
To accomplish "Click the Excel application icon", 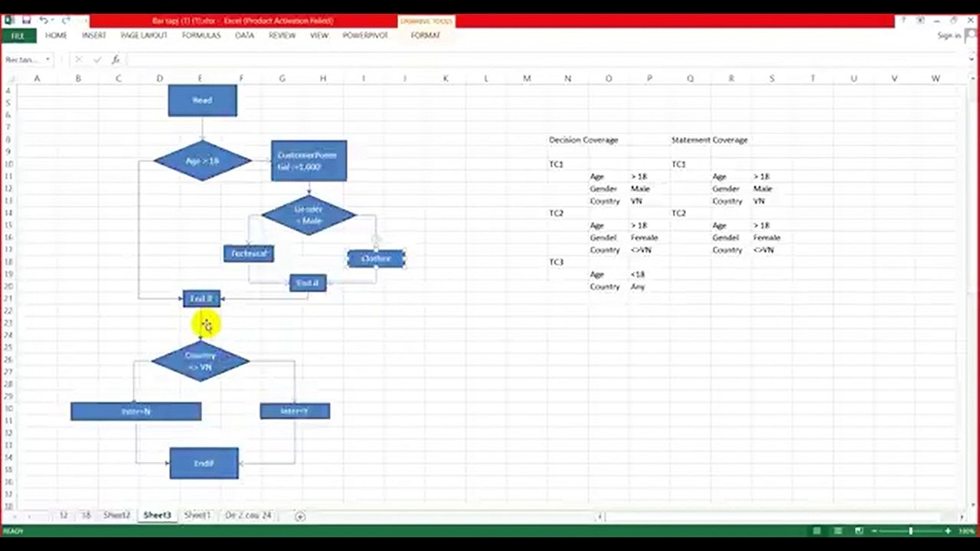I will pos(10,21).
